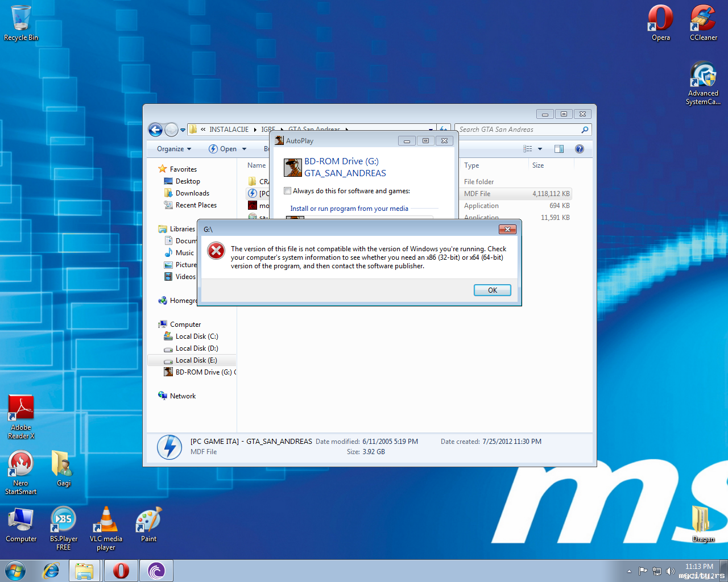This screenshot has width=728, height=582.
Task: Open Recent Places in the navigation pane
Action: coord(196,205)
